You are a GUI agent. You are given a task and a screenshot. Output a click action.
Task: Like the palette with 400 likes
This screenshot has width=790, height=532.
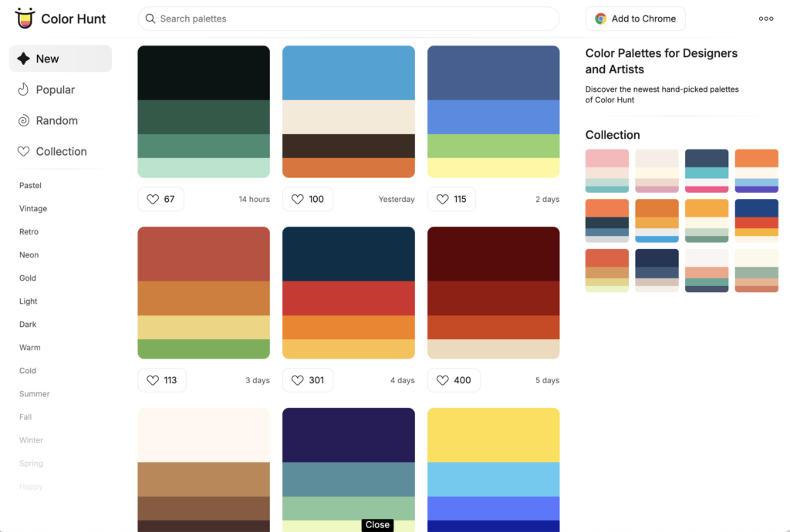(454, 380)
